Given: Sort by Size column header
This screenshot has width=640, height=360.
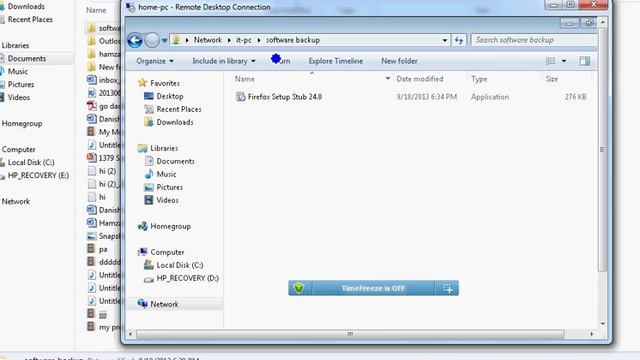Looking at the screenshot, I should pyautogui.click(x=551, y=79).
